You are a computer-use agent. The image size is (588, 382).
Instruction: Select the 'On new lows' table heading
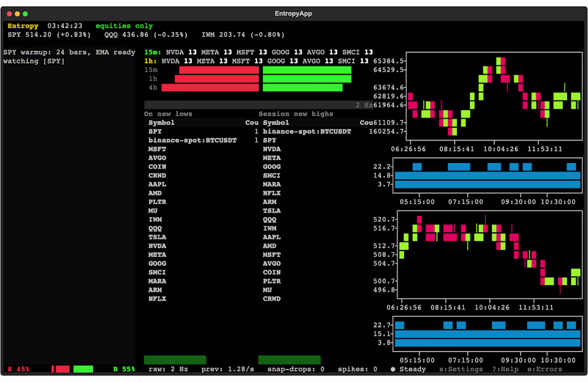coord(168,114)
